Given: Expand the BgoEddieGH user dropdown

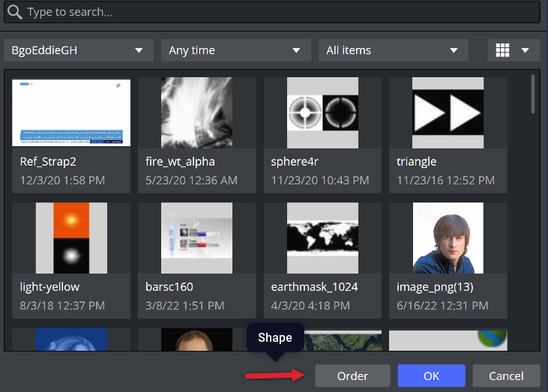Looking at the screenshot, I should click(77, 50).
